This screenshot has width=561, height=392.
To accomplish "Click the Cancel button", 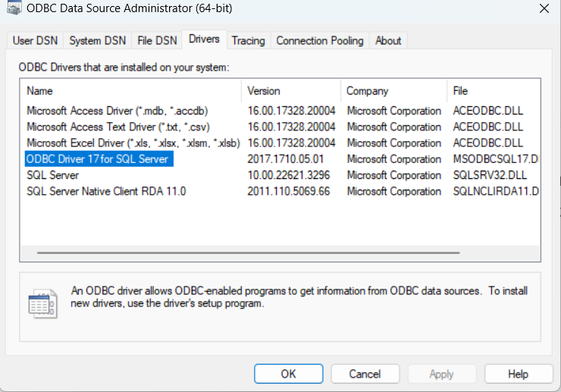I will 365,374.
